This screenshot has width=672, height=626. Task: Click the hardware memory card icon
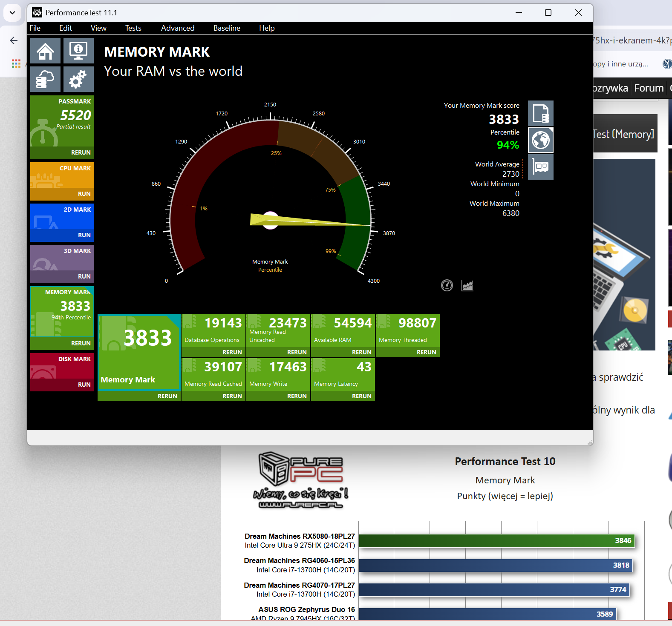[540, 167]
